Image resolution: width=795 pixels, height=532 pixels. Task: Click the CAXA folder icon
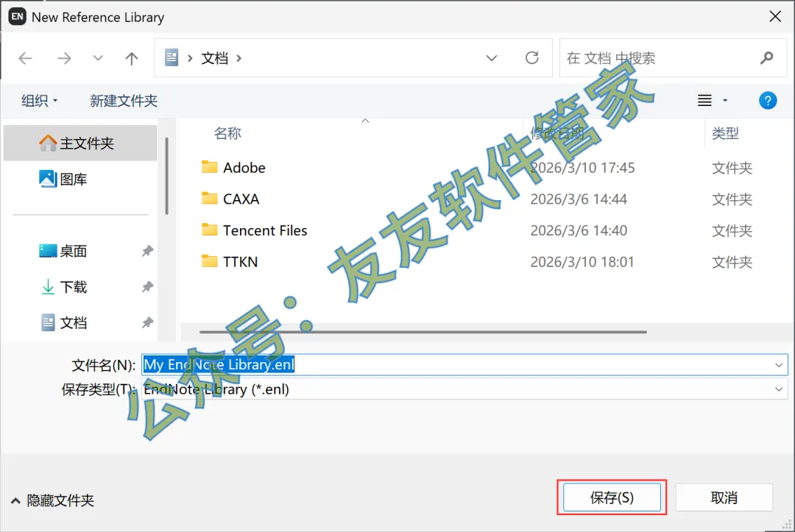(209, 198)
